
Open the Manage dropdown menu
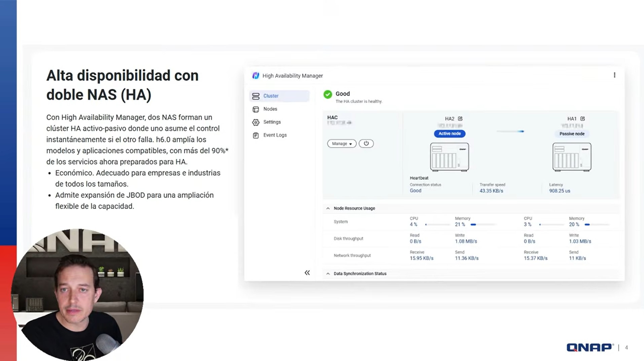[341, 144]
